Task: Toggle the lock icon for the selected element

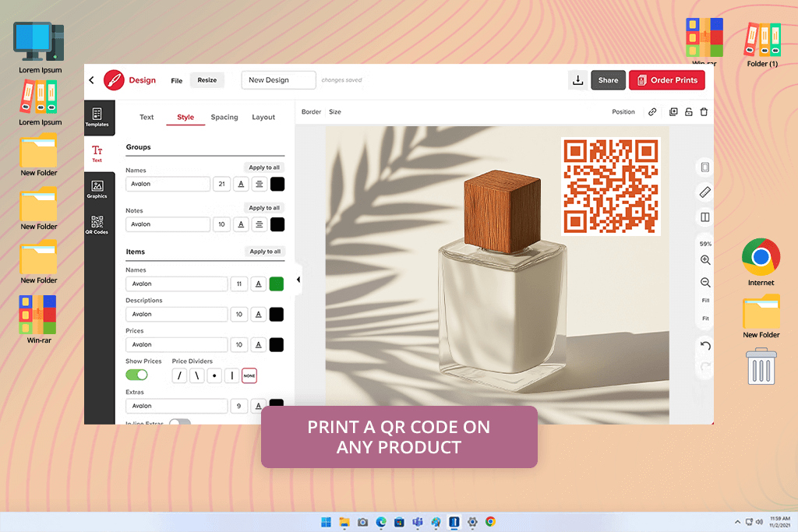Action: tap(689, 112)
